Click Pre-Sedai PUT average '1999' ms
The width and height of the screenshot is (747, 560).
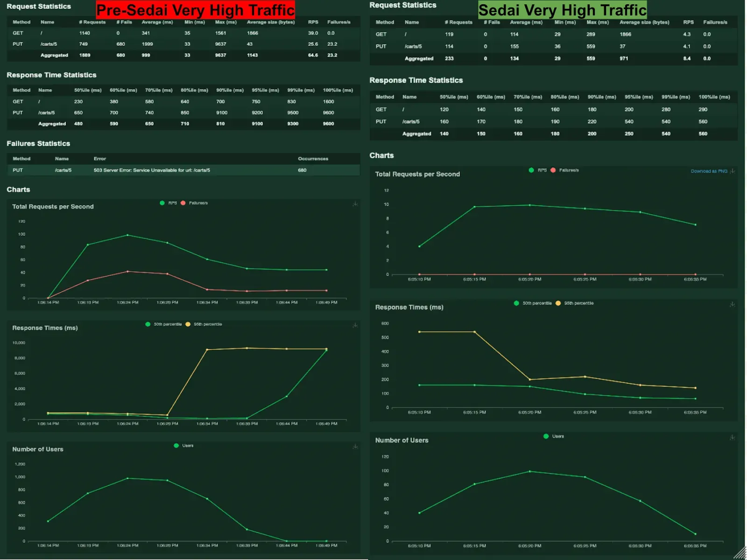pyautogui.click(x=147, y=44)
